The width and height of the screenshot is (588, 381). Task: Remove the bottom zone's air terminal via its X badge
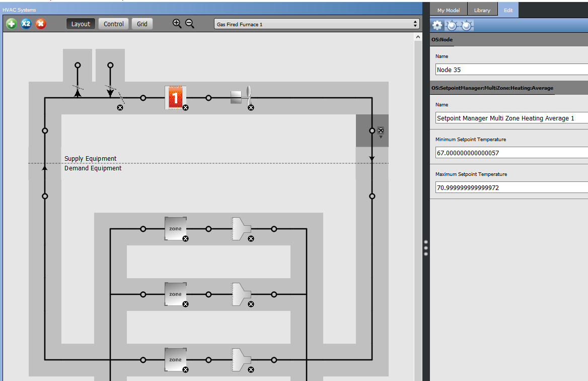coord(251,370)
